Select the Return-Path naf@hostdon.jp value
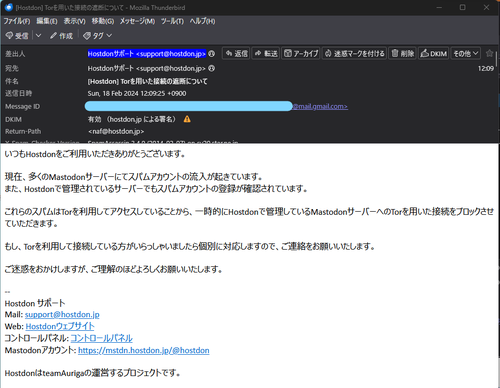This screenshot has width=500, height=388. pyautogui.click(x=116, y=131)
